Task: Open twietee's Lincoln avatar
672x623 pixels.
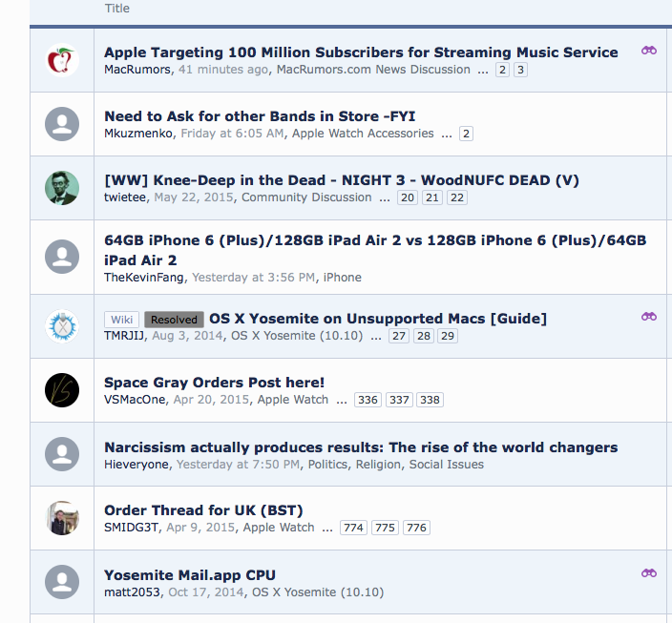Action: [x=62, y=188]
